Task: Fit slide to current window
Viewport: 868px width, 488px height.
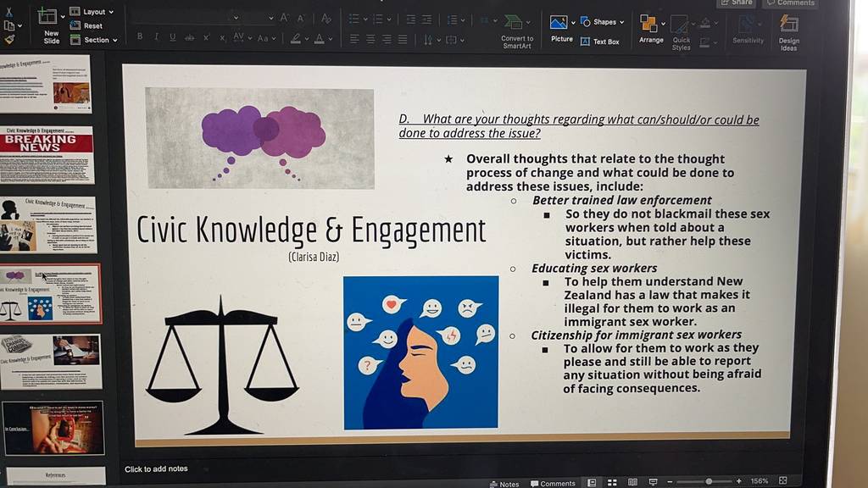Action: [782, 481]
